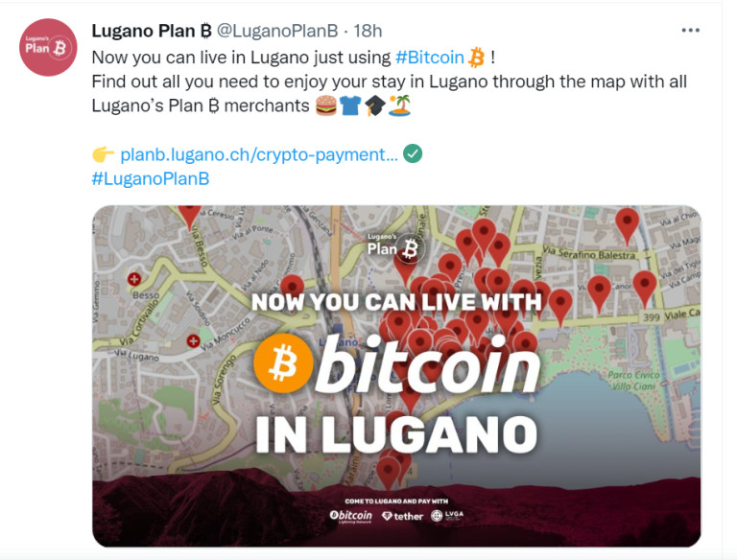Click the LVGA logo in image footer
Image resolution: width=737 pixels, height=560 pixels.
tap(447, 515)
